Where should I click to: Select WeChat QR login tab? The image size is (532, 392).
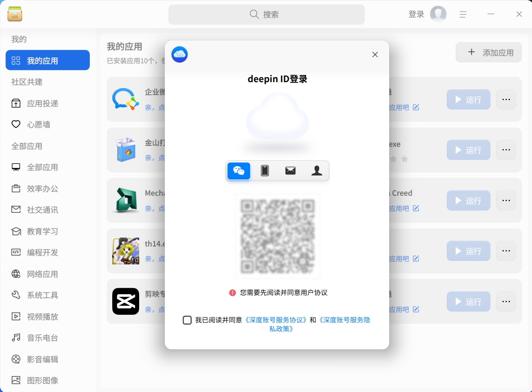(239, 171)
